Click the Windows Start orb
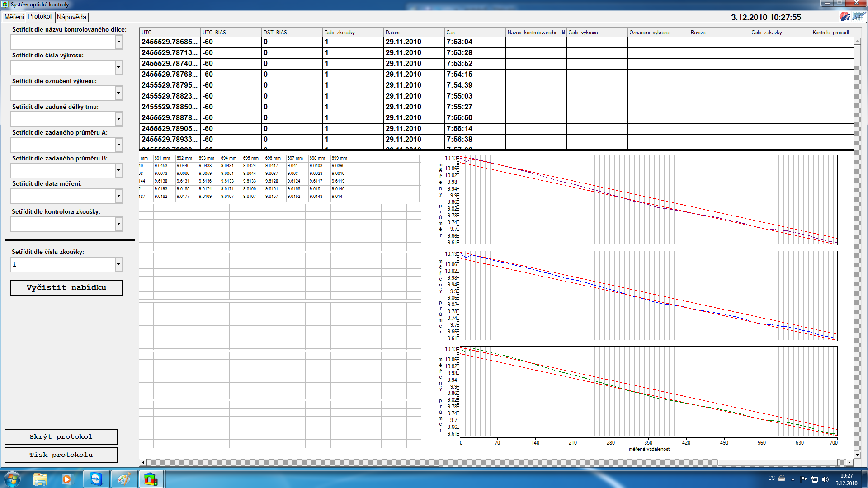 [12, 479]
